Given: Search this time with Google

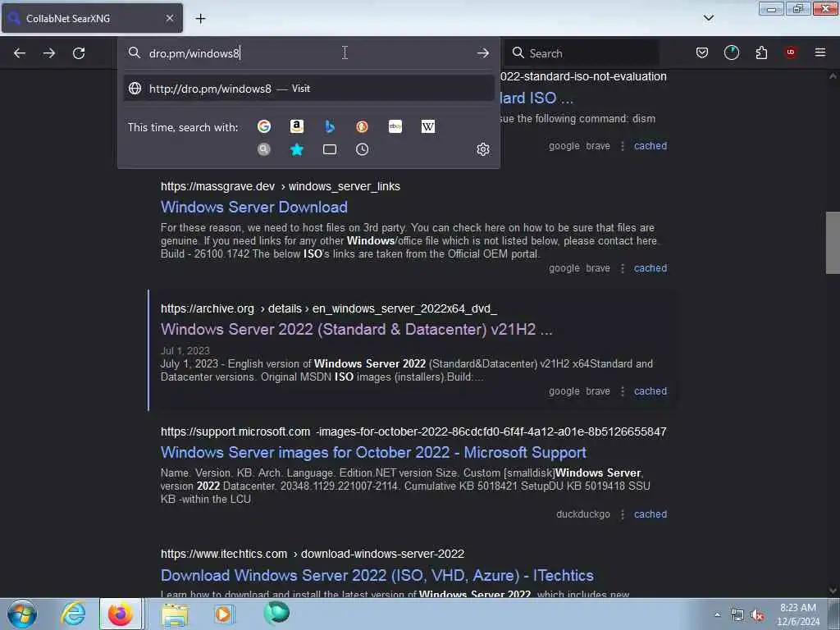Looking at the screenshot, I should click(264, 126).
